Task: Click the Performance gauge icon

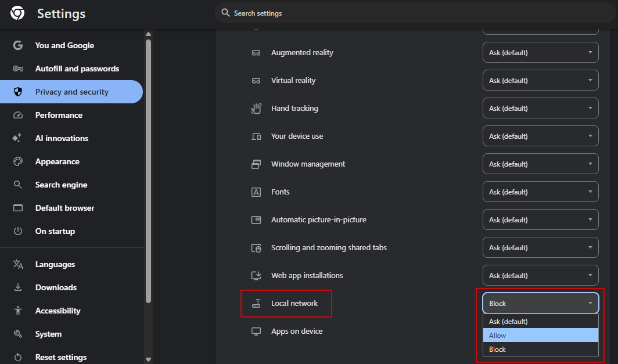Action: (x=18, y=115)
